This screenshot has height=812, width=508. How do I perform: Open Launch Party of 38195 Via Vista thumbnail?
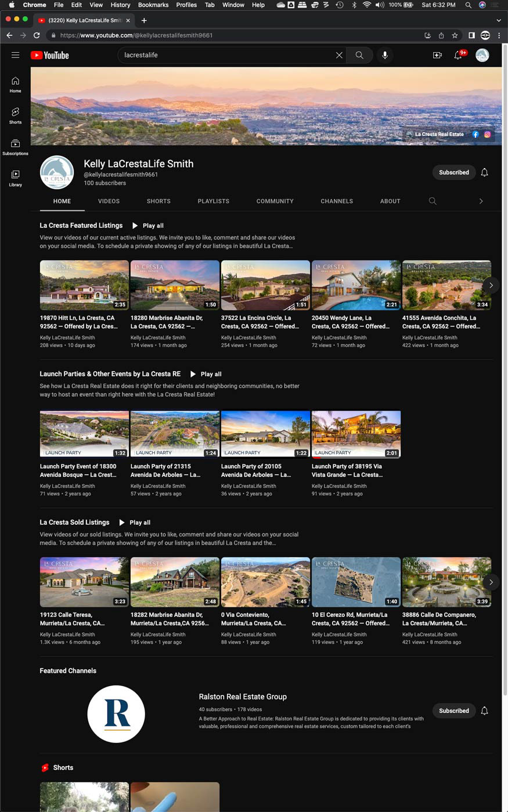click(356, 433)
